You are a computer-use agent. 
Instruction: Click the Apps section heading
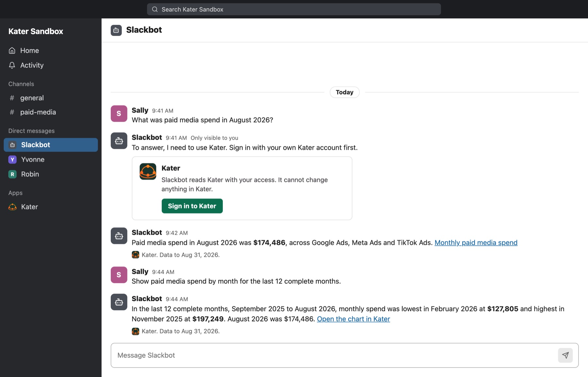[x=15, y=193]
